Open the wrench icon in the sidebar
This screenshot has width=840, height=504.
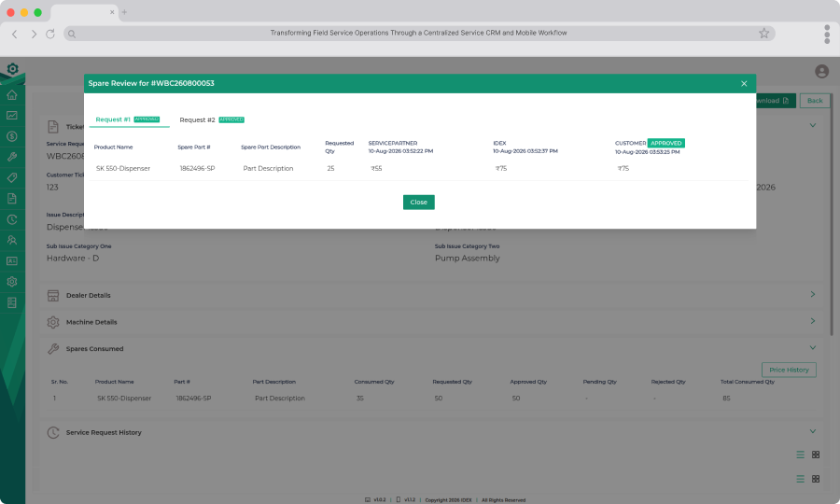(12, 157)
